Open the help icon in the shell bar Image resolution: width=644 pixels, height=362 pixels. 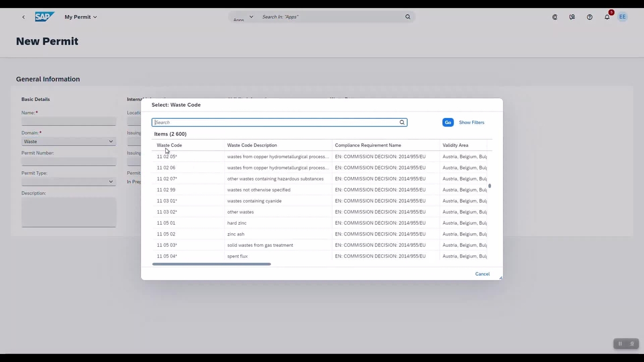click(589, 17)
